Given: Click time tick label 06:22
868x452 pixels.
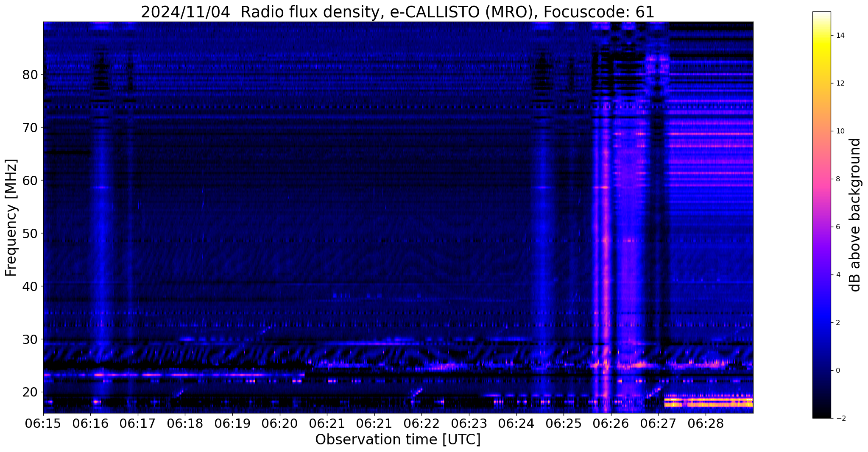Looking at the screenshot, I should [x=421, y=423].
